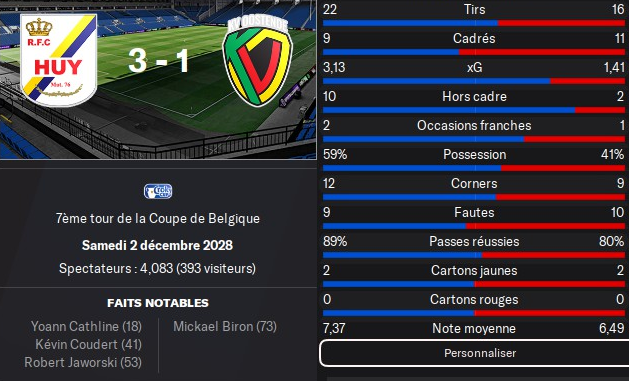The width and height of the screenshot is (629, 381).
Task: Click the Note moyenne statistic label
Action: [x=474, y=328]
